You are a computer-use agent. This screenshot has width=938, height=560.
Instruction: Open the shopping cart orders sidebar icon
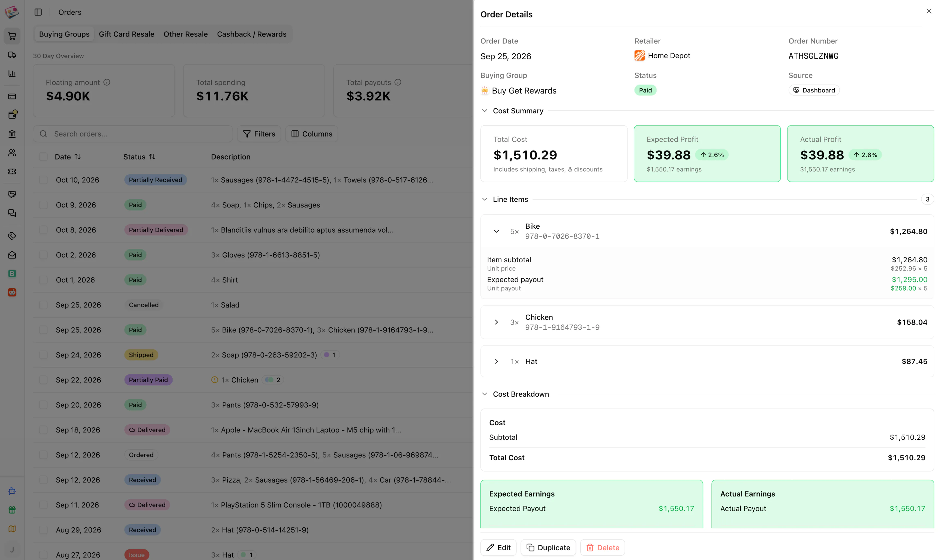[12, 36]
